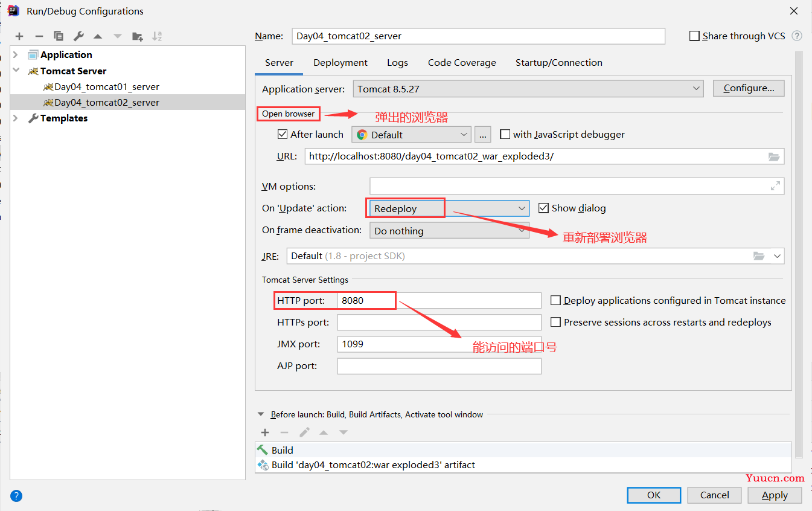Close the Run/Debug Configurations dialog
Viewport: 812px width, 511px height.
click(x=794, y=11)
